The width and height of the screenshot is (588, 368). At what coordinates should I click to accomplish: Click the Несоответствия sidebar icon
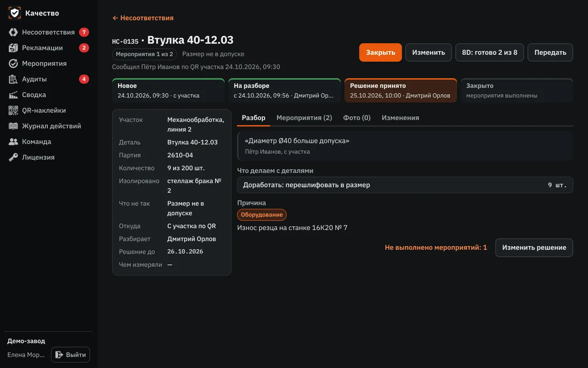[x=13, y=32]
